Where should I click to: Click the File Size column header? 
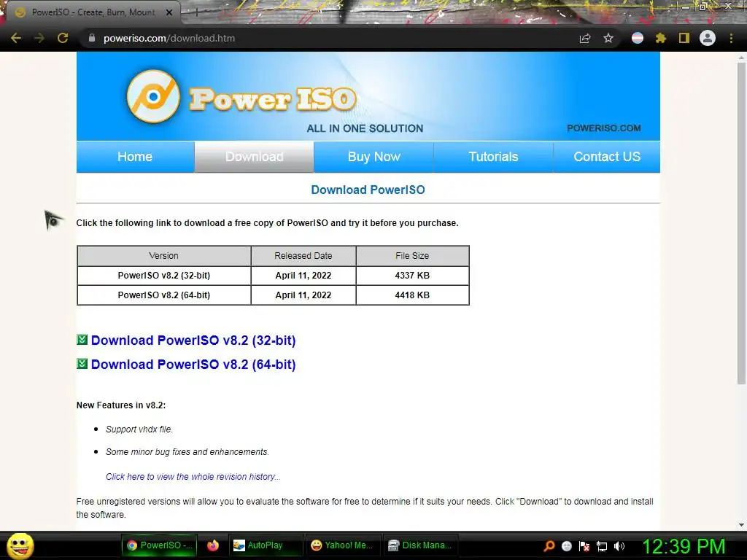[x=413, y=256]
